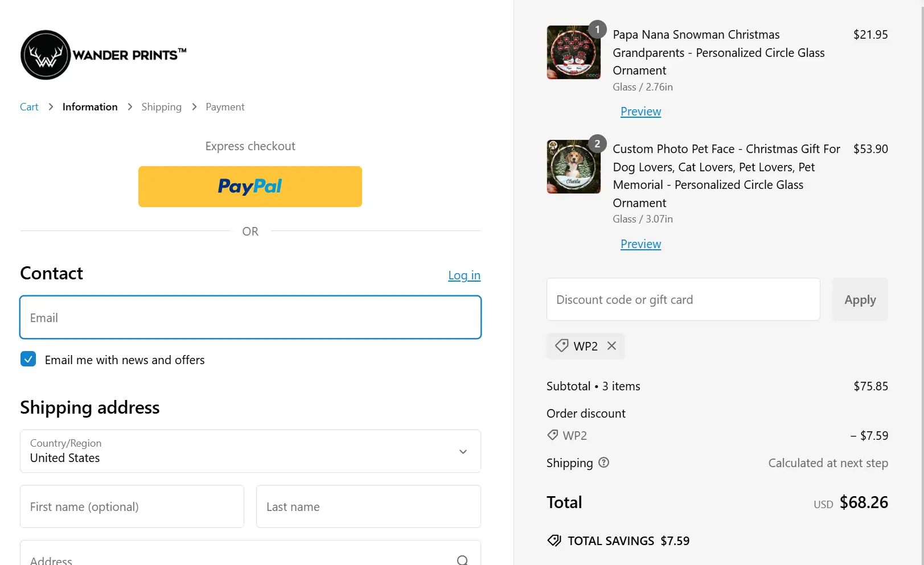
Task: Checkout with the PayPal button
Action: coord(250,187)
